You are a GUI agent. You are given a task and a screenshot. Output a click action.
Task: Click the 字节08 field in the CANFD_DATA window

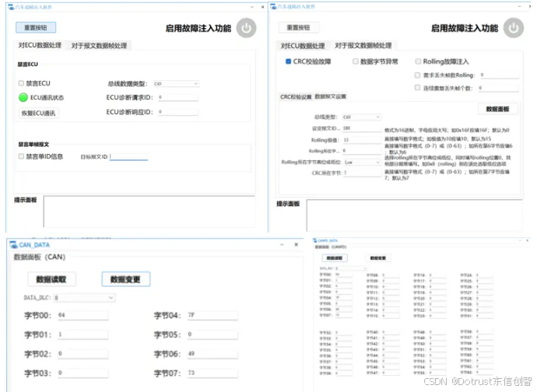click(x=391, y=275)
